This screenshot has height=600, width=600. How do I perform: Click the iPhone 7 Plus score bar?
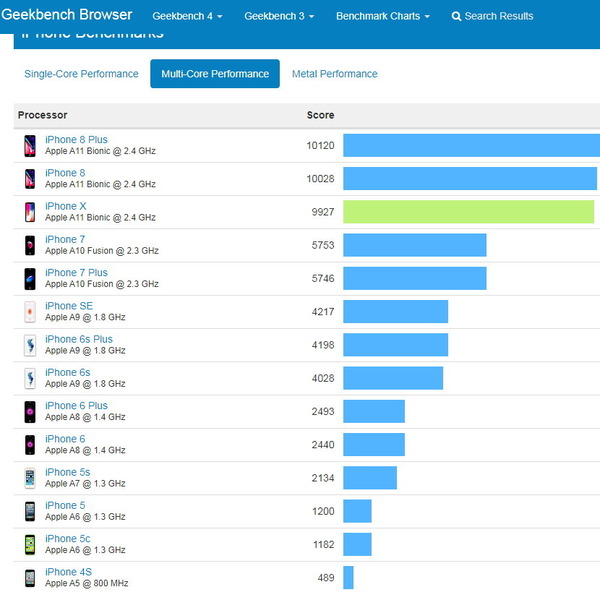414,278
